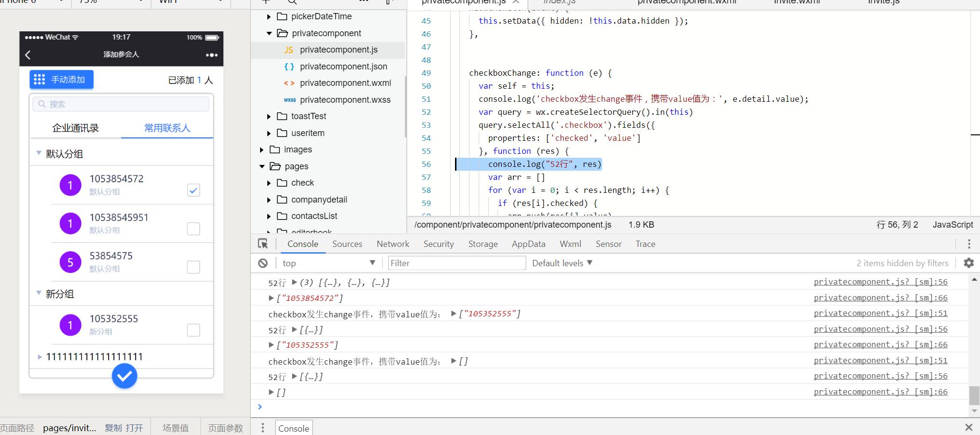The image size is (980, 435).
Task: Open the Default levels dropdown
Action: [x=562, y=263]
